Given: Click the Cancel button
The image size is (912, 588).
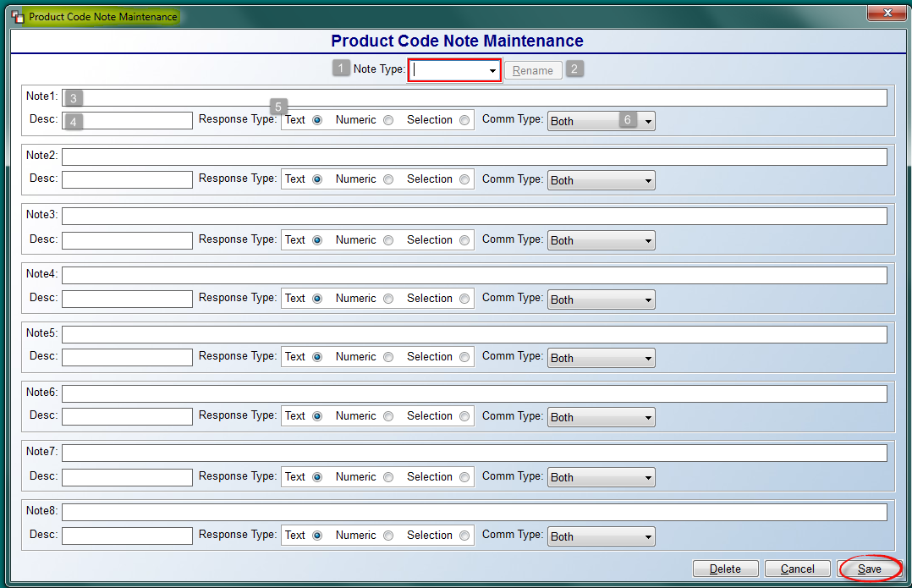Looking at the screenshot, I should [797, 569].
